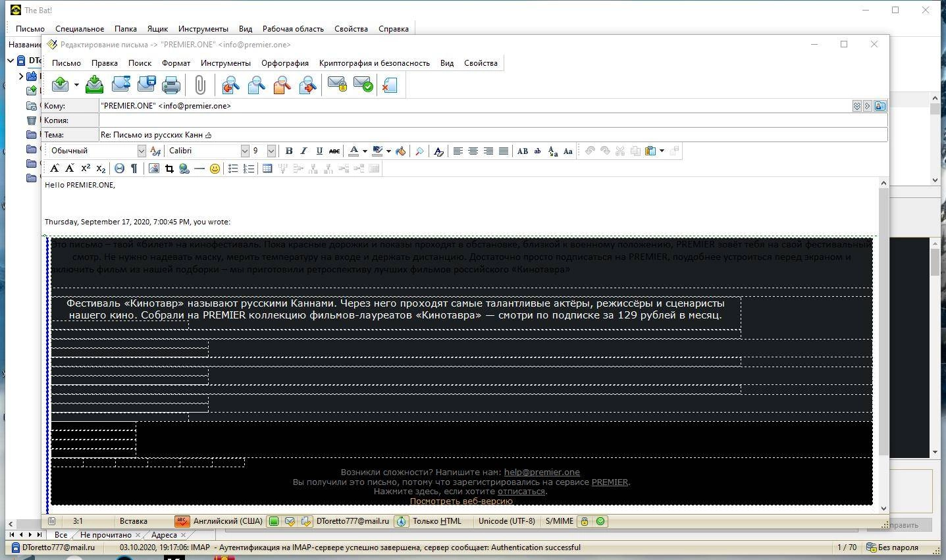This screenshot has width=946, height=560.
Task: Print the message with printer icon
Action: click(171, 84)
